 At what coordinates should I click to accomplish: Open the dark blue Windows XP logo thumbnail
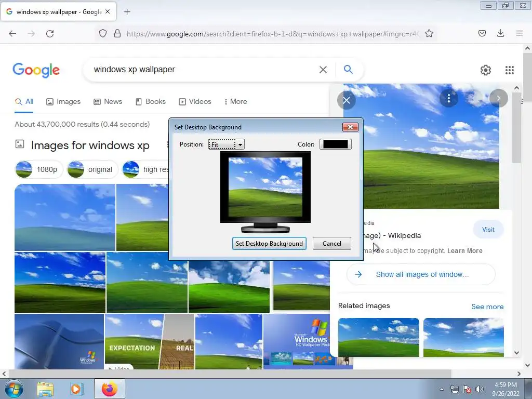(59, 341)
